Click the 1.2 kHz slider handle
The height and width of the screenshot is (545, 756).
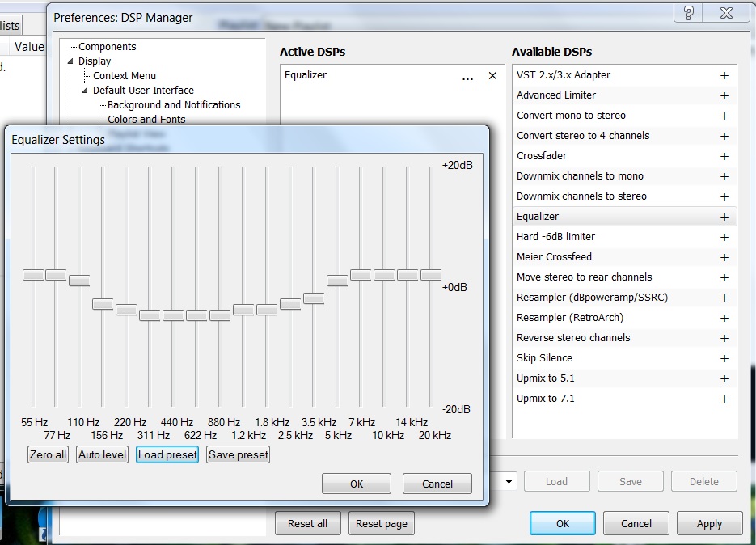click(243, 310)
